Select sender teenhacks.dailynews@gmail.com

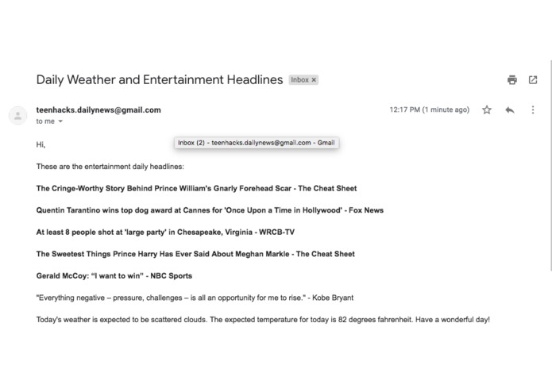coord(98,110)
